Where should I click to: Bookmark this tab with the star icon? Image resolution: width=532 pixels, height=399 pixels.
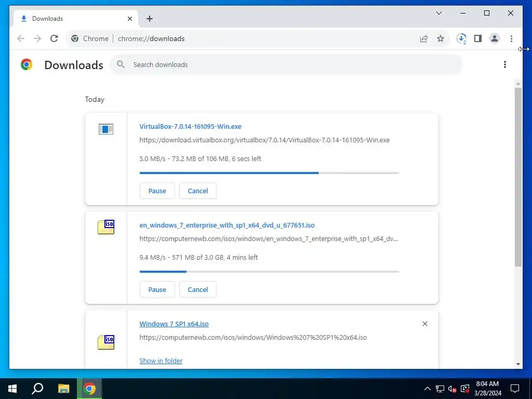441,38
